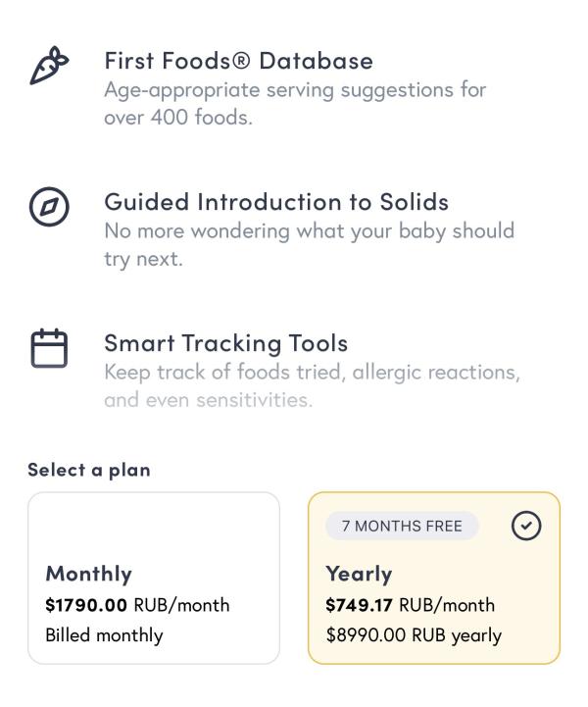Tap the calendar Smart Tracking icon

[49, 348]
